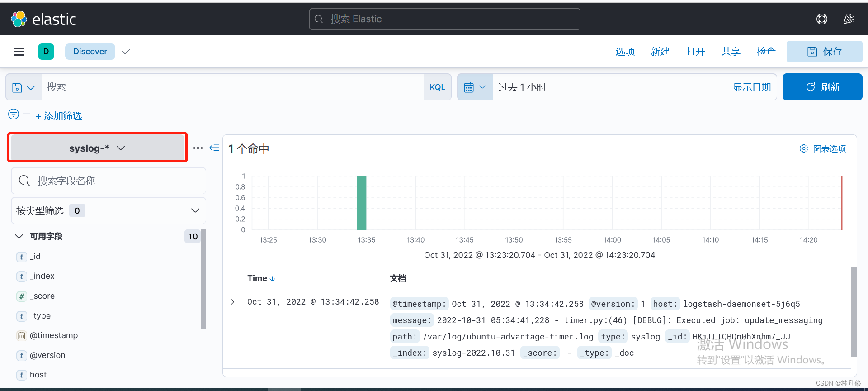Click the _index field type icon

click(x=21, y=277)
